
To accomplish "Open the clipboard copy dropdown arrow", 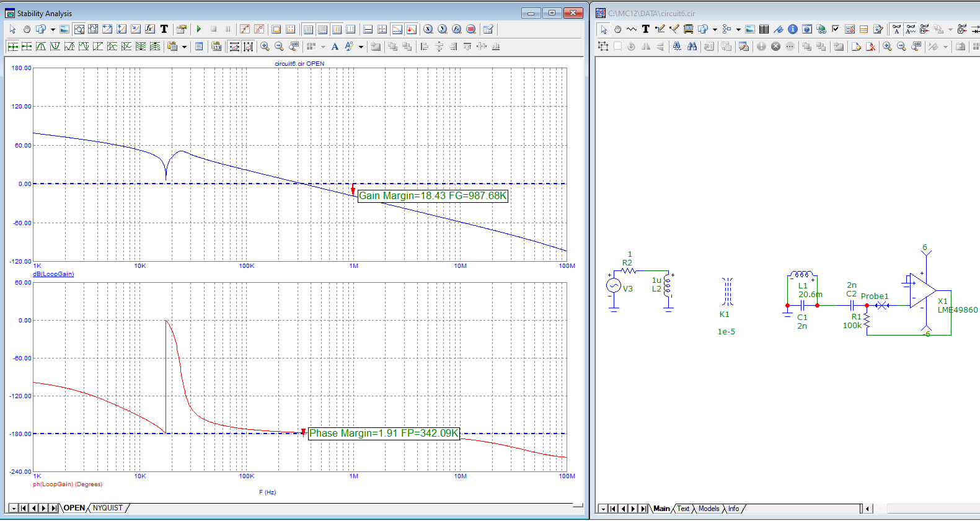I will point(184,47).
